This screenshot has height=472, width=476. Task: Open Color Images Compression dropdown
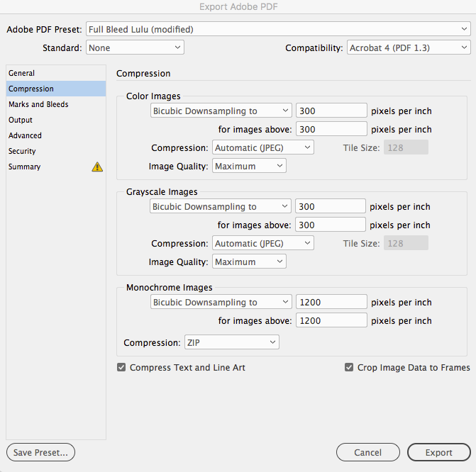tap(263, 147)
